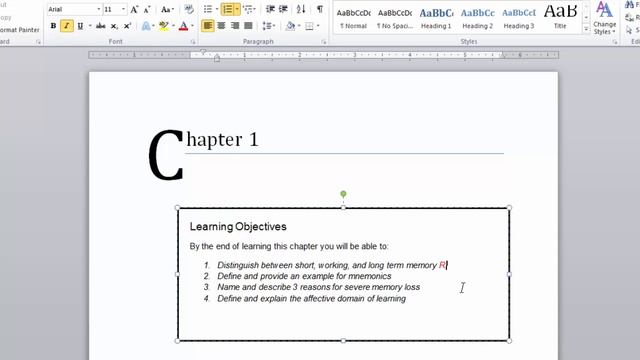640x360 pixels.
Task: Open the Paragraph dialog launcher
Action: point(323,42)
